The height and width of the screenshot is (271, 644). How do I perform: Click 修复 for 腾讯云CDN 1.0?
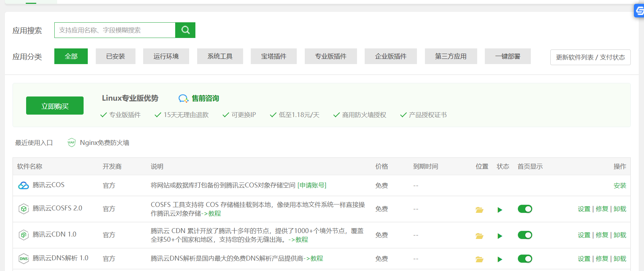click(x=602, y=235)
